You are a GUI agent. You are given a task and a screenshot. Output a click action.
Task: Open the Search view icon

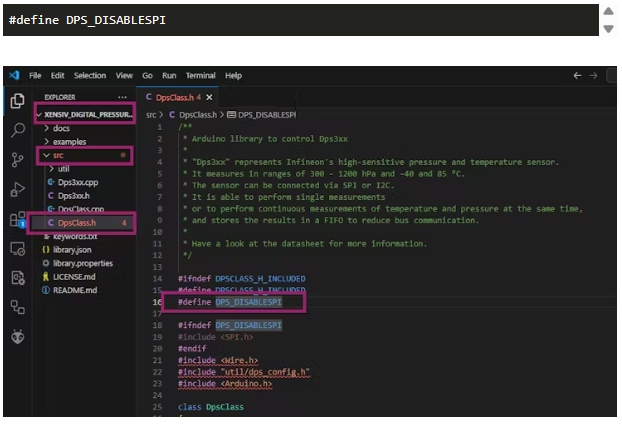click(17, 130)
